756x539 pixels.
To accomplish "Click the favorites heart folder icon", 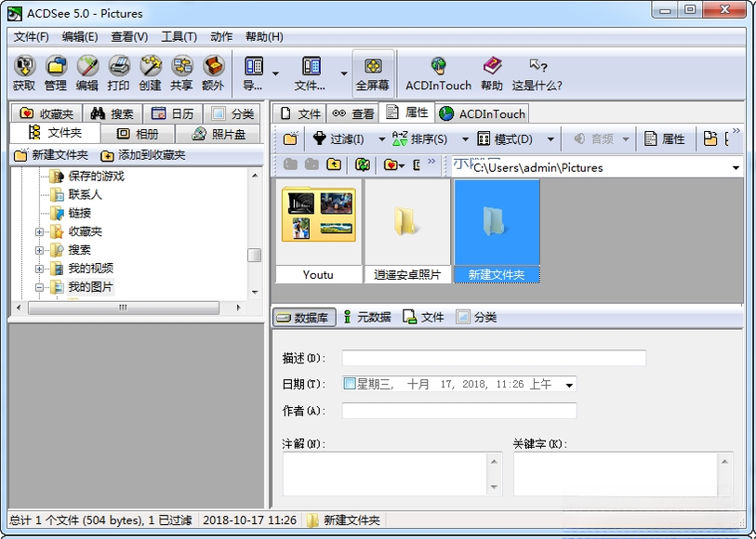I will click(391, 164).
